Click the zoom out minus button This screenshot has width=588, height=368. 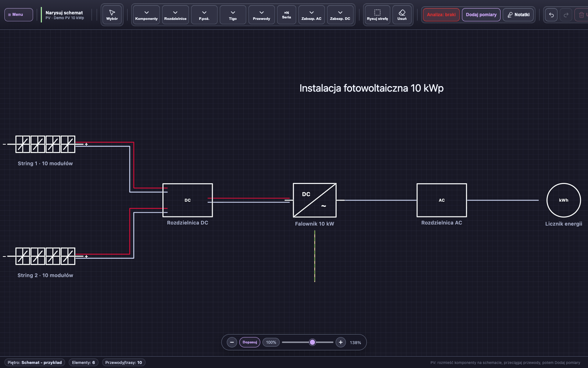pos(232,342)
